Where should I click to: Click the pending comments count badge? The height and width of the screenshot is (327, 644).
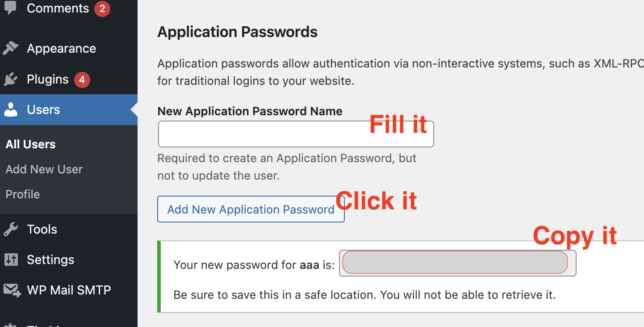pyautogui.click(x=102, y=8)
